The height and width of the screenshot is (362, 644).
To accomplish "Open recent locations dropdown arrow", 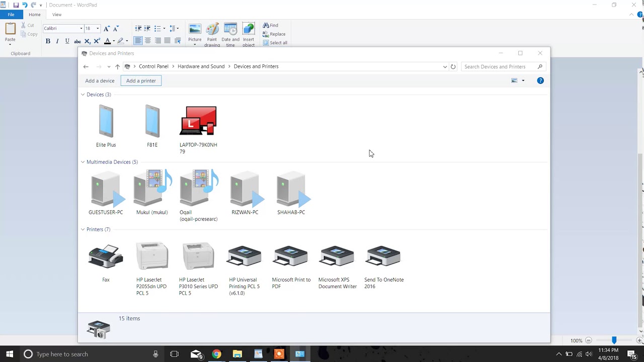I will (x=109, y=66).
